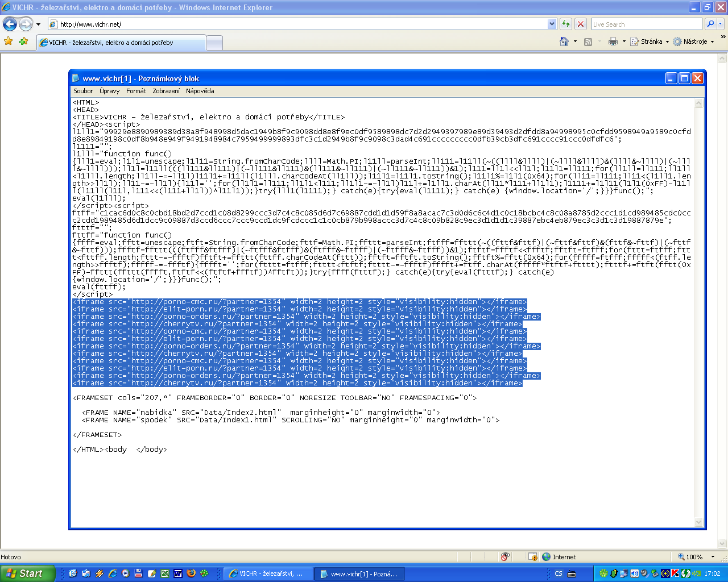Go back with the IE Back arrow
Image resolution: width=728 pixels, height=582 pixels.
tap(10, 24)
